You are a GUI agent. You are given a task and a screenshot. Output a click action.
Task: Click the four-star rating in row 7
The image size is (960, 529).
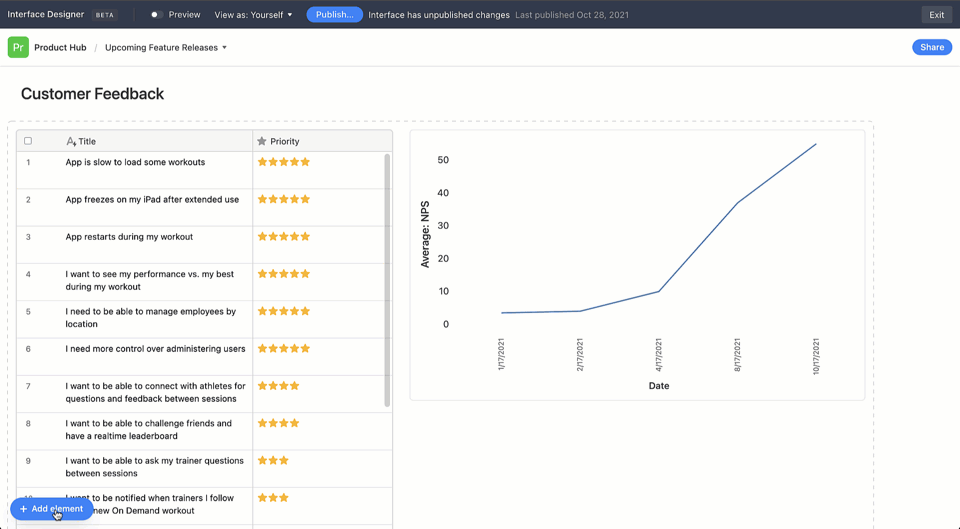pyautogui.click(x=279, y=386)
